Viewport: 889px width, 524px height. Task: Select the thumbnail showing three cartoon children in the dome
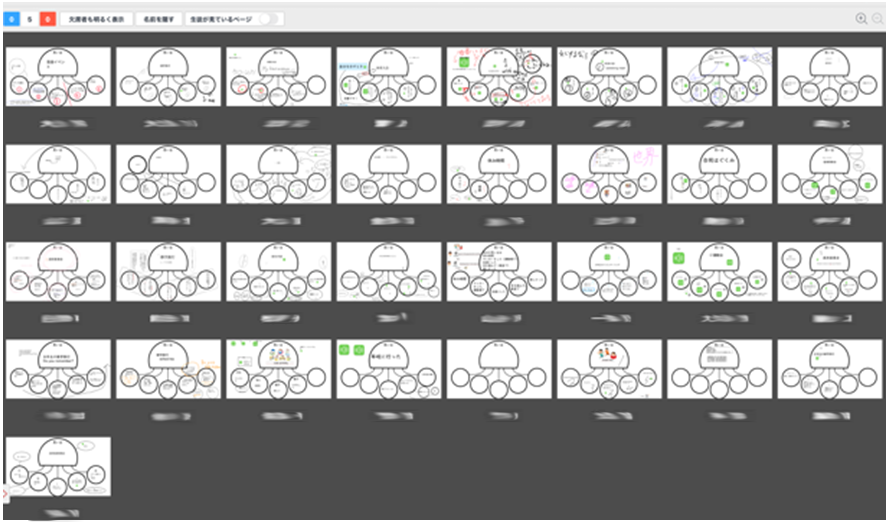click(x=609, y=369)
